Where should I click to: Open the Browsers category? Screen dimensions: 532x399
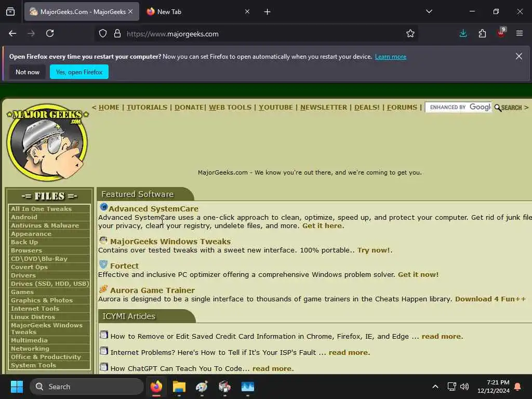pos(26,250)
